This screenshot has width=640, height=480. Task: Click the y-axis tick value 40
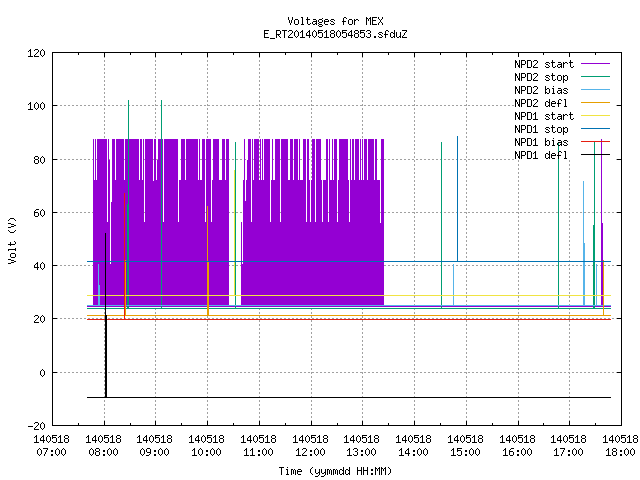coord(39,266)
